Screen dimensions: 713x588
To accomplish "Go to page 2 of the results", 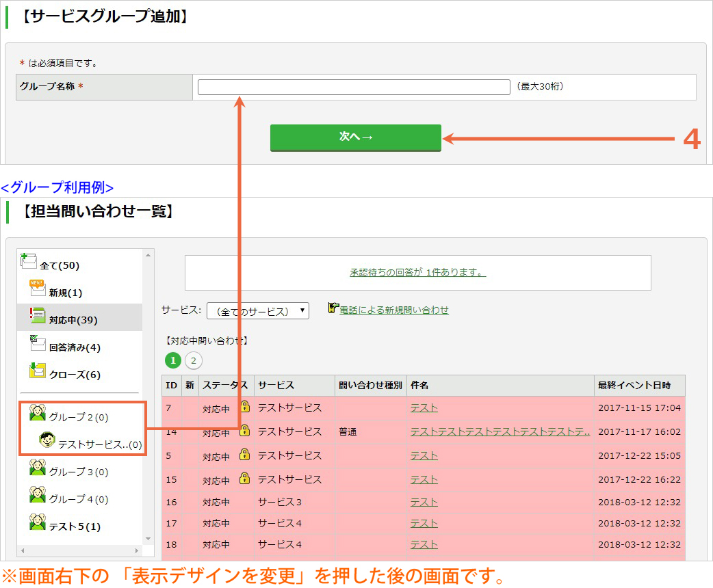I will click(194, 360).
